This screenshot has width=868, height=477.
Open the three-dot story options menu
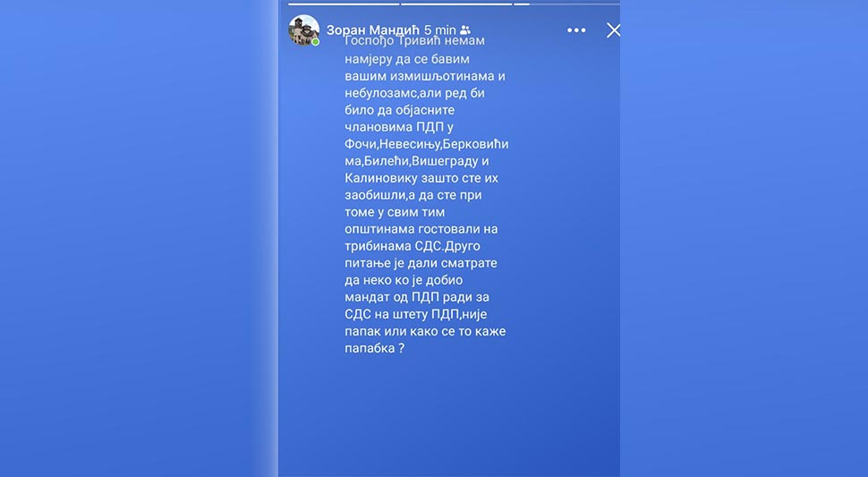[576, 30]
